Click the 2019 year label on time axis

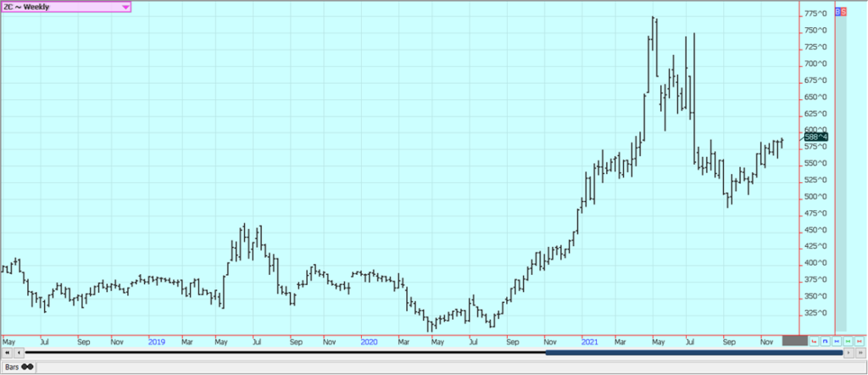click(x=157, y=342)
